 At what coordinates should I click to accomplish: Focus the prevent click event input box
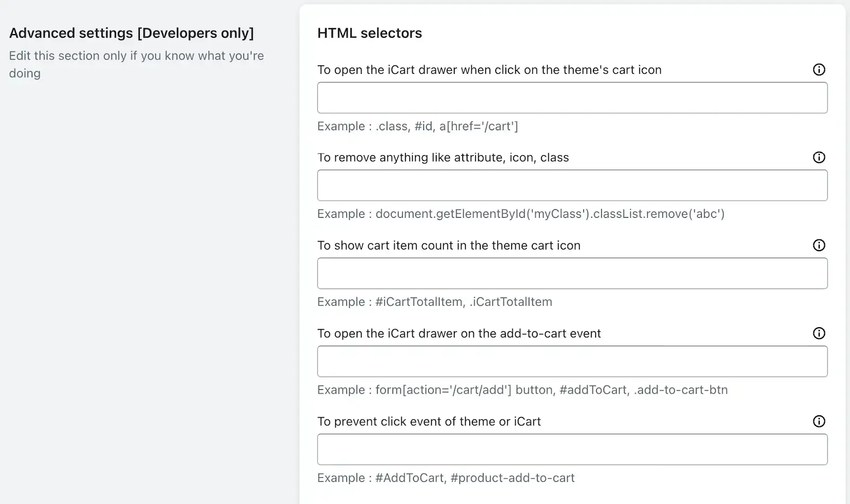point(572,450)
